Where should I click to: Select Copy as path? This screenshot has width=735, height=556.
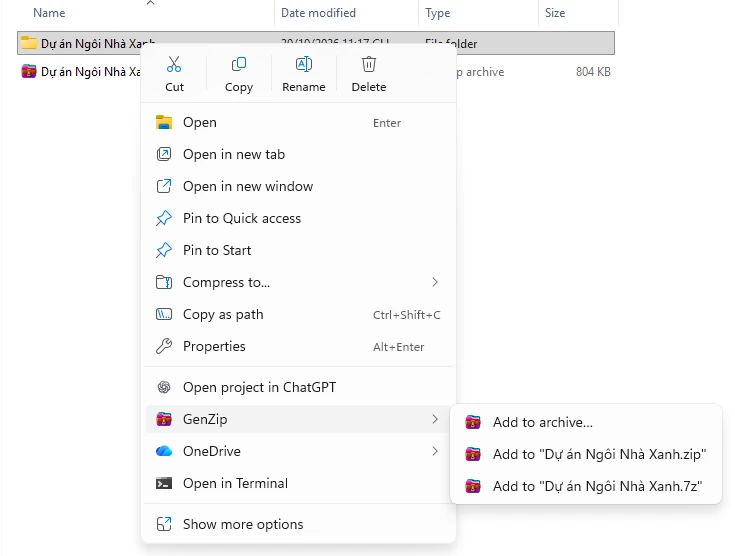click(x=299, y=314)
